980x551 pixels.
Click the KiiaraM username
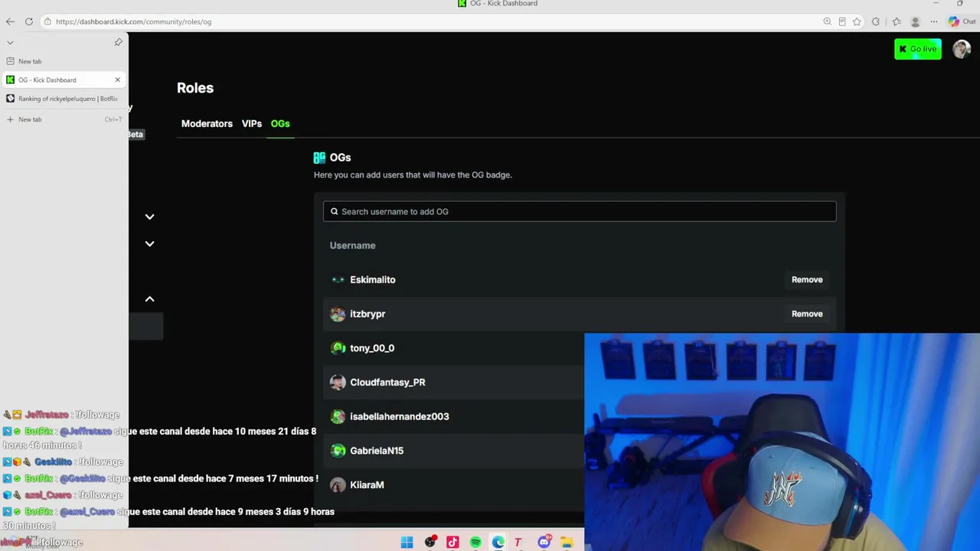(x=367, y=484)
